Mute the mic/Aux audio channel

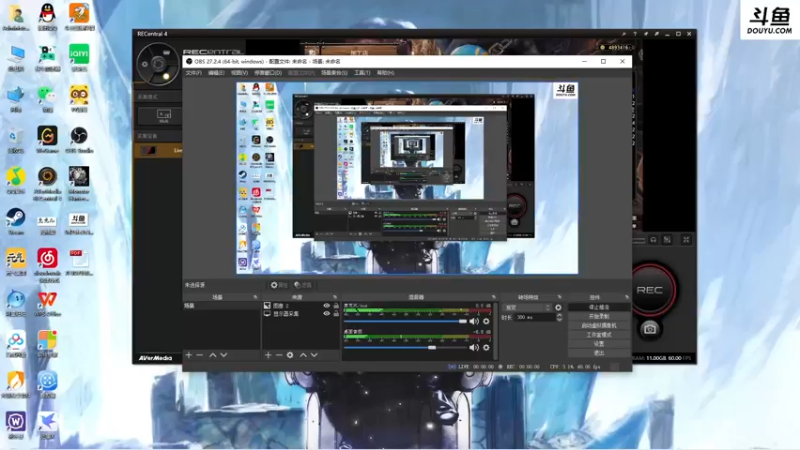point(474,321)
